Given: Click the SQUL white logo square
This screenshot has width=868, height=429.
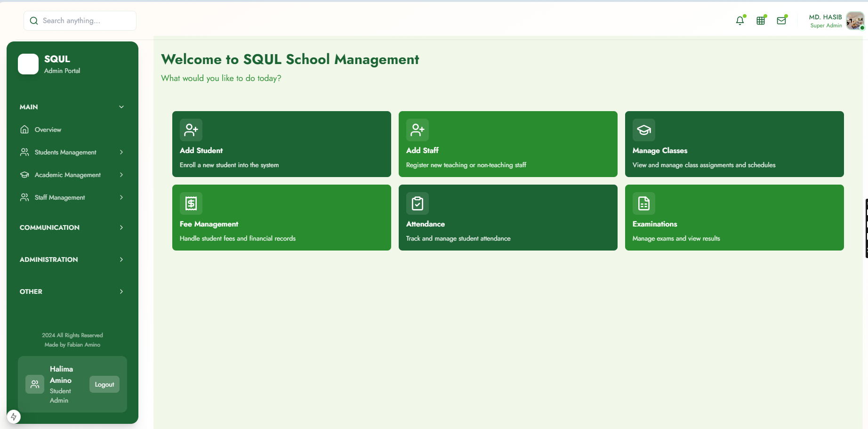Looking at the screenshot, I should (28, 64).
